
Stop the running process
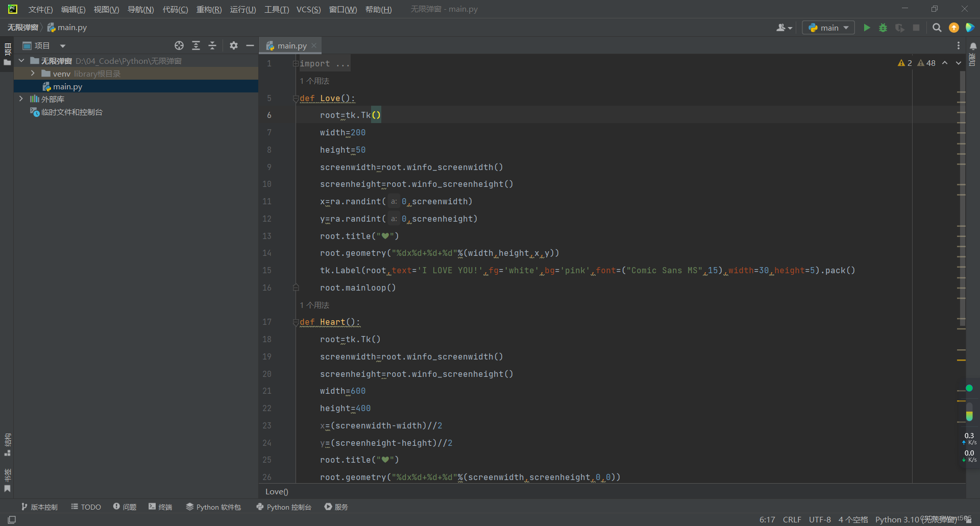pyautogui.click(x=916, y=28)
